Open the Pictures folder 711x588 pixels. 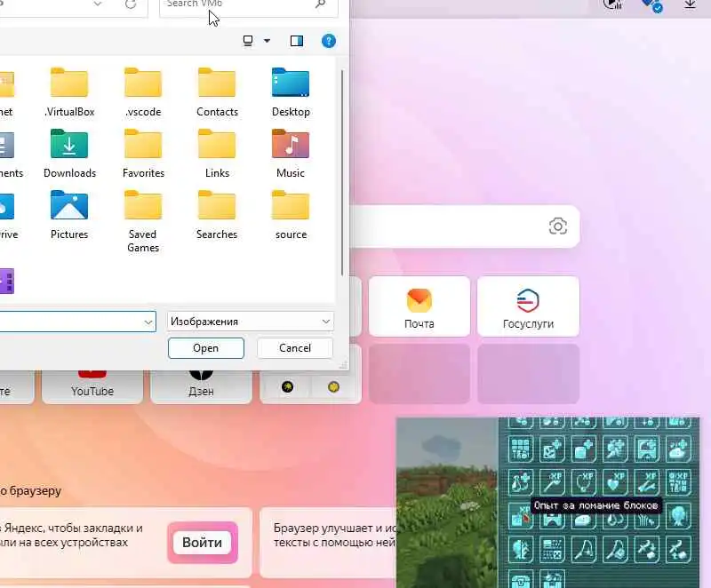click(x=69, y=215)
